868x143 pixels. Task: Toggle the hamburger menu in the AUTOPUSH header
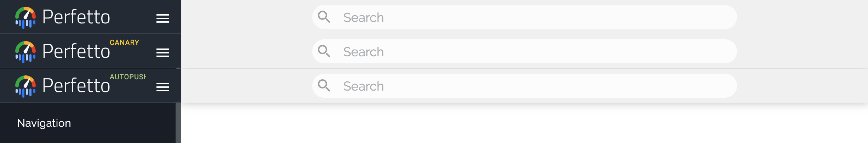[162, 87]
